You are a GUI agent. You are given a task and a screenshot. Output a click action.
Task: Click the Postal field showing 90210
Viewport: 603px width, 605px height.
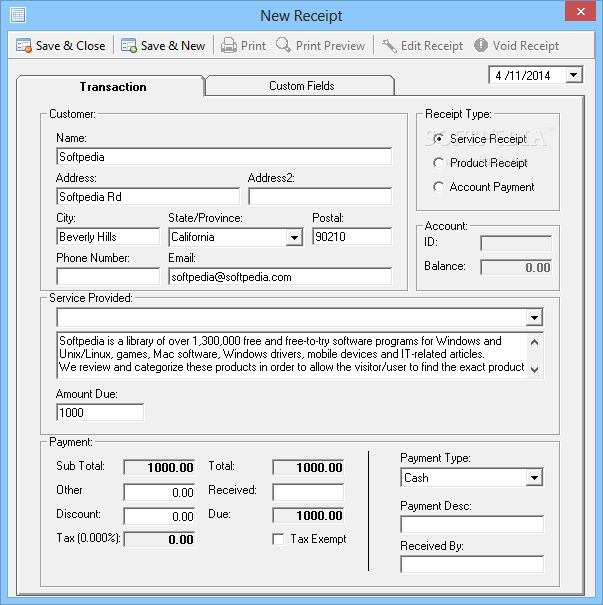pos(352,237)
